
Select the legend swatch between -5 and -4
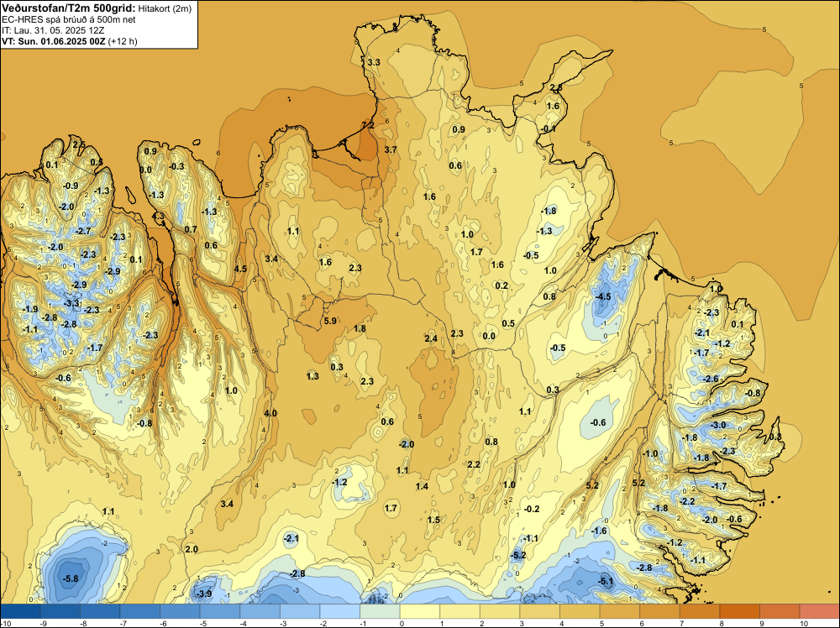[220, 611]
